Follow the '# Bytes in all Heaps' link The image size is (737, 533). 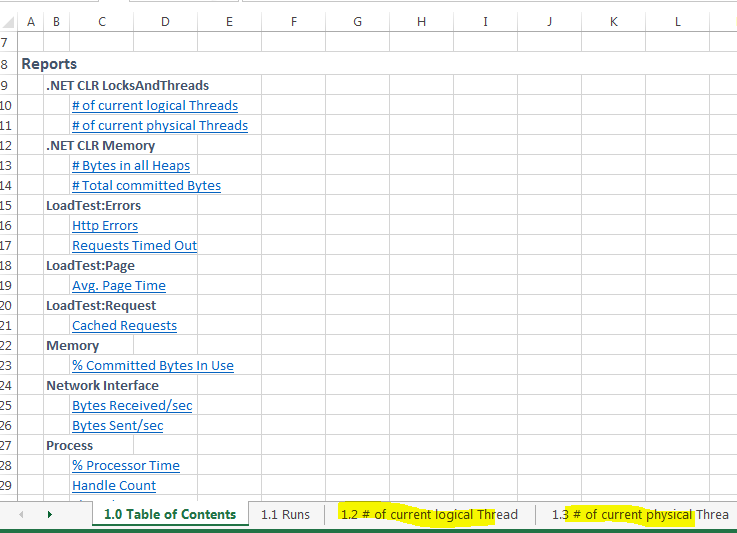pos(131,165)
